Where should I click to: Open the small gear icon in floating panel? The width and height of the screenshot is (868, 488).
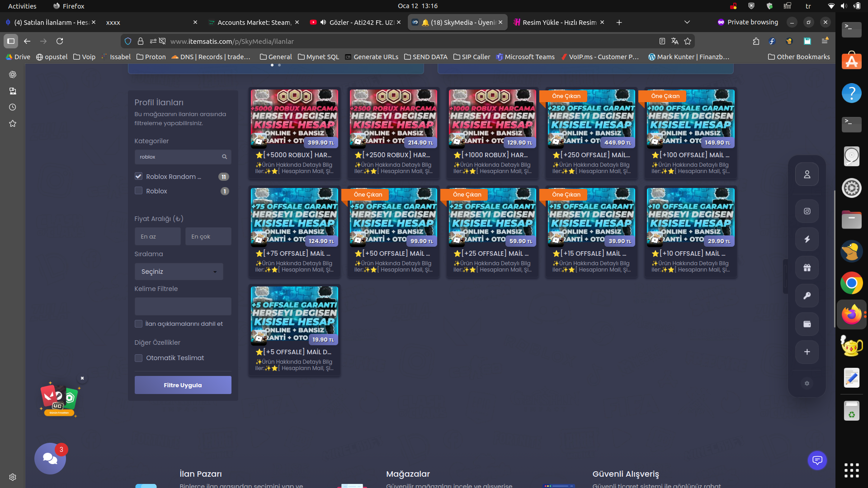point(807,384)
